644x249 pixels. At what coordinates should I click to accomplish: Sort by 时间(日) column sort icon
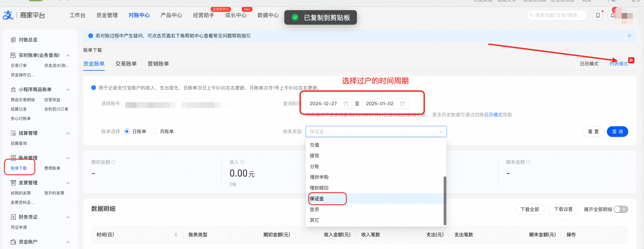click(x=176, y=235)
